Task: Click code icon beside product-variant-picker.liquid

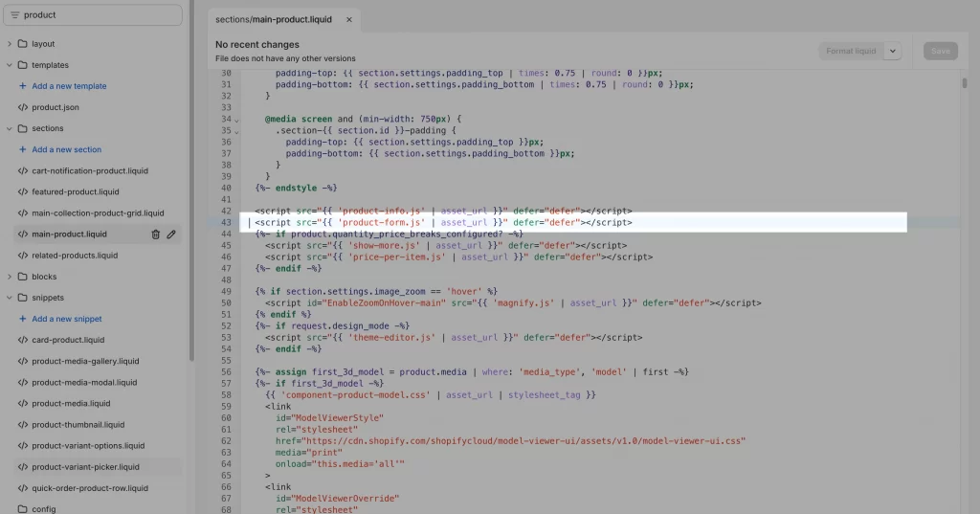Action: coord(23,467)
